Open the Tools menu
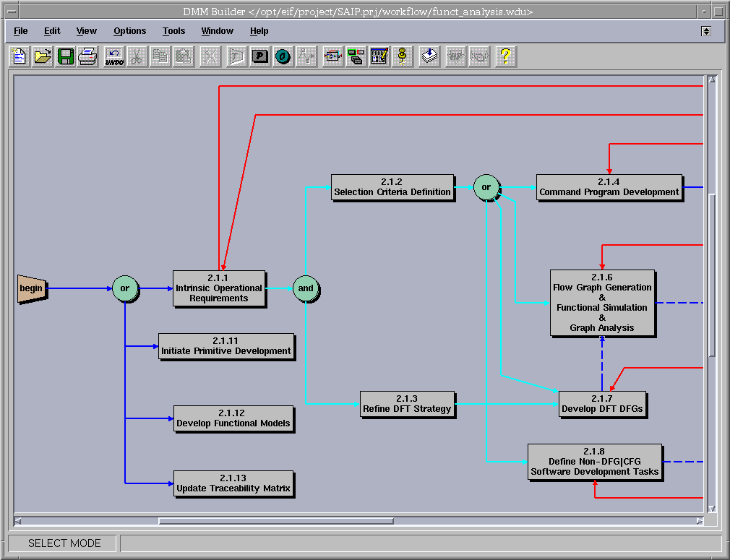This screenshot has width=730, height=560. coord(173,31)
